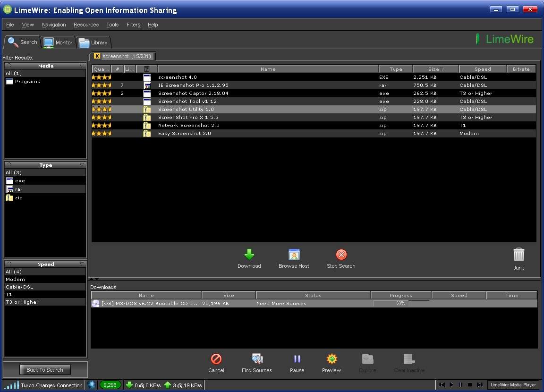Close the screenshot search tab with X
Viewport: 544px width, 392px height.
pos(97,56)
